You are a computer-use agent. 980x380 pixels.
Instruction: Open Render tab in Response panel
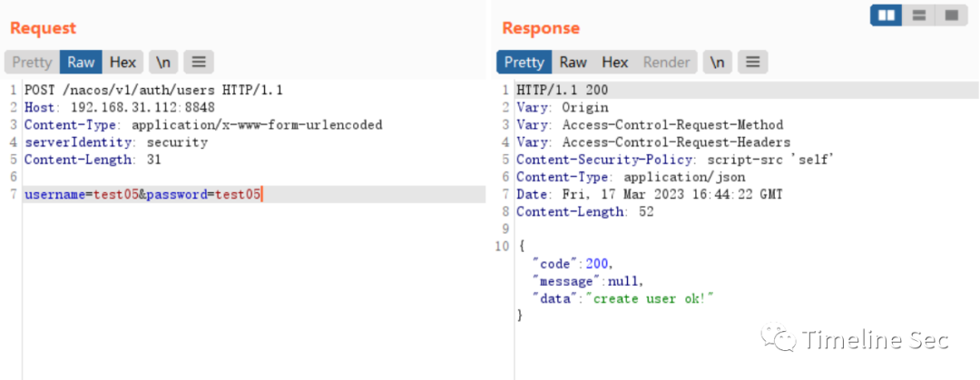coord(666,62)
